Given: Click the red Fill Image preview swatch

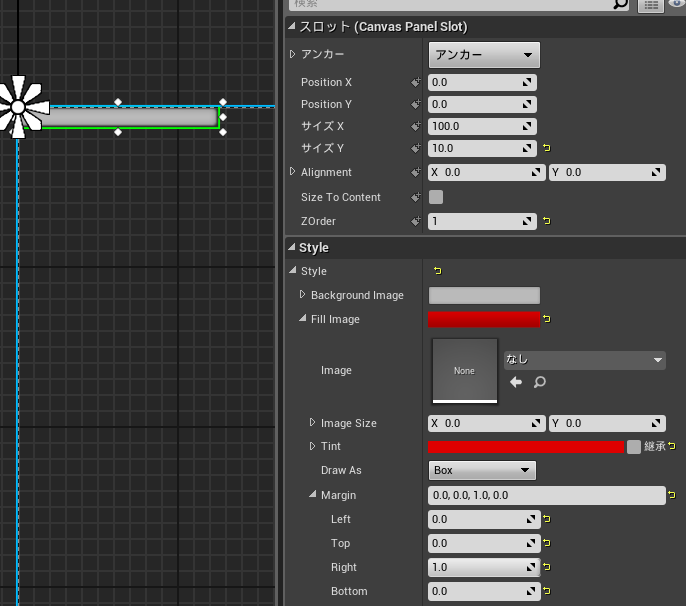Looking at the screenshot, I should click(x=484, y=319).
